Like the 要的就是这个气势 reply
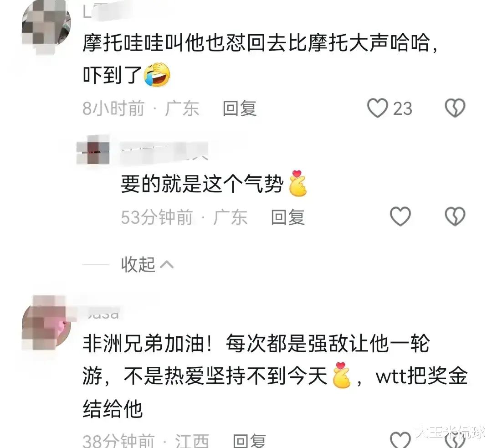 click(x=400, y=216)
